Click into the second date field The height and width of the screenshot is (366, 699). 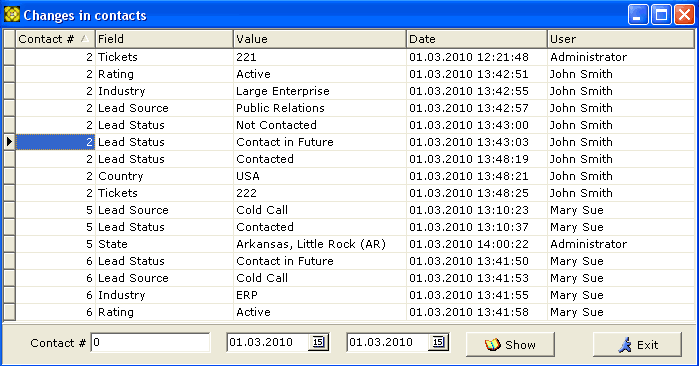coord(388,342)
